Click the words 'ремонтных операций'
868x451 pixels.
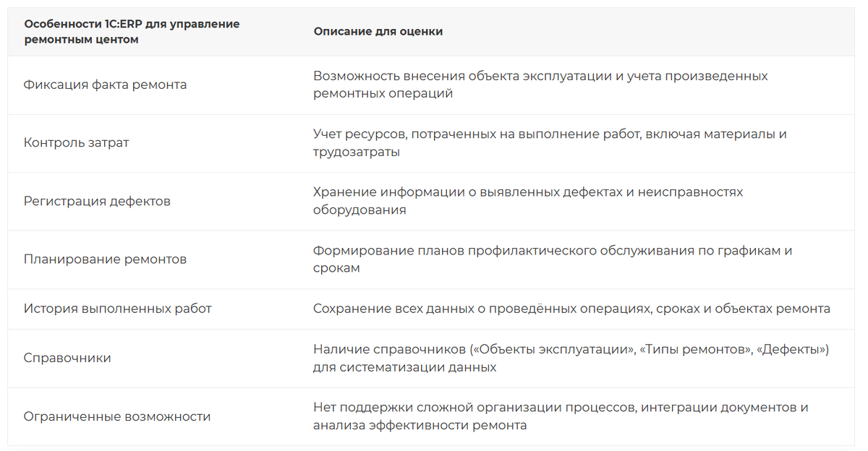[x=383, y=93]
